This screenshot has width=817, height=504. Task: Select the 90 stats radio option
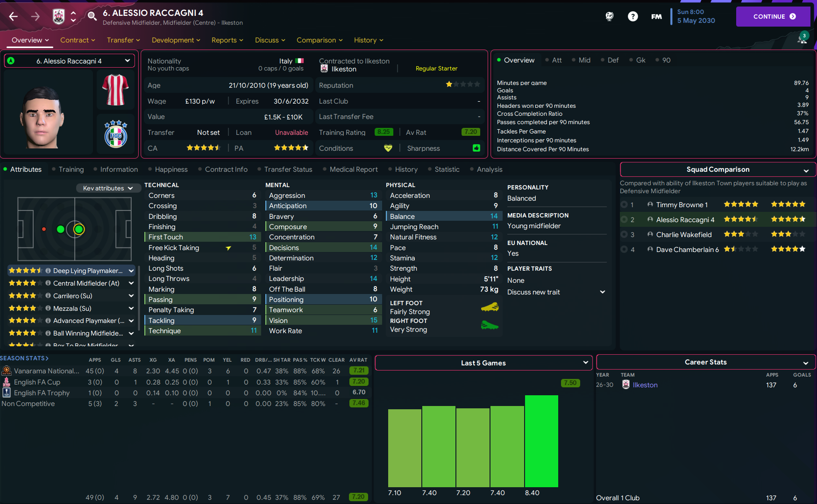663,60
